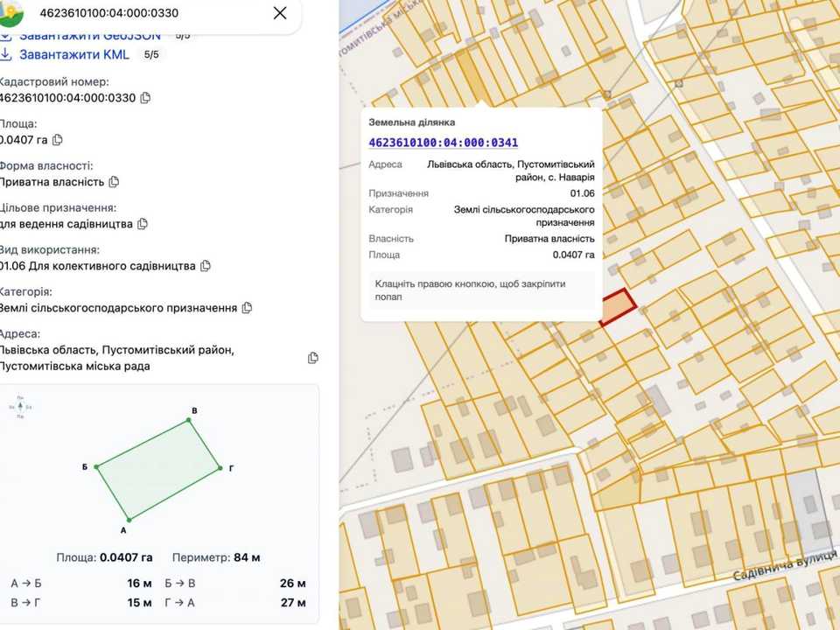Click the popup hint about right-click pinning
Screen dimensions: 840x630
coord(481,290)
